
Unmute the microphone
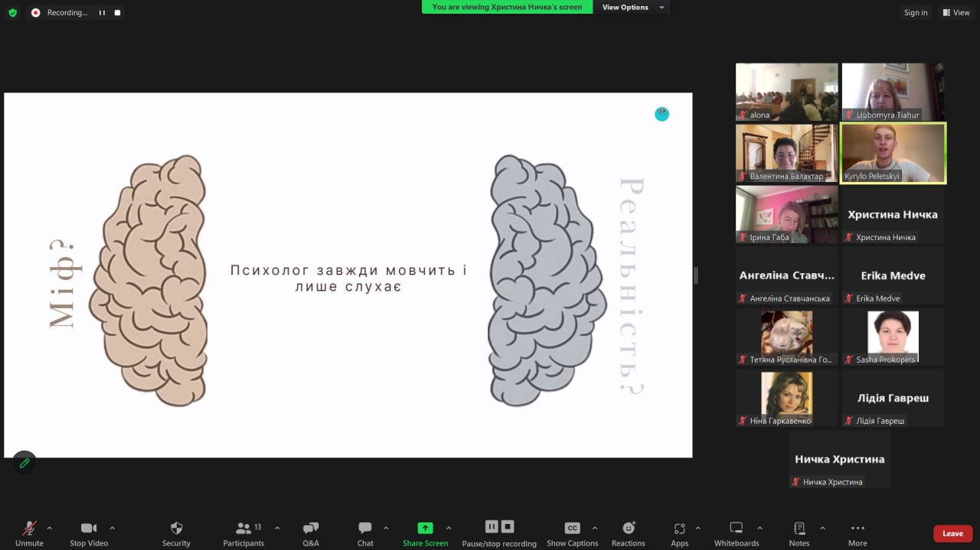click(x=29, y=533)
